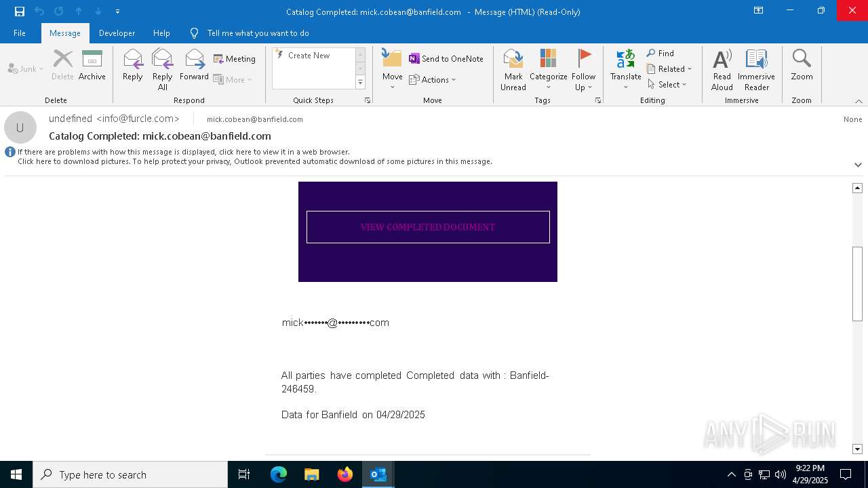Open the Tags dialog launcher
The height and width of the screenshot is (488, 868).
tap(598, 100)
